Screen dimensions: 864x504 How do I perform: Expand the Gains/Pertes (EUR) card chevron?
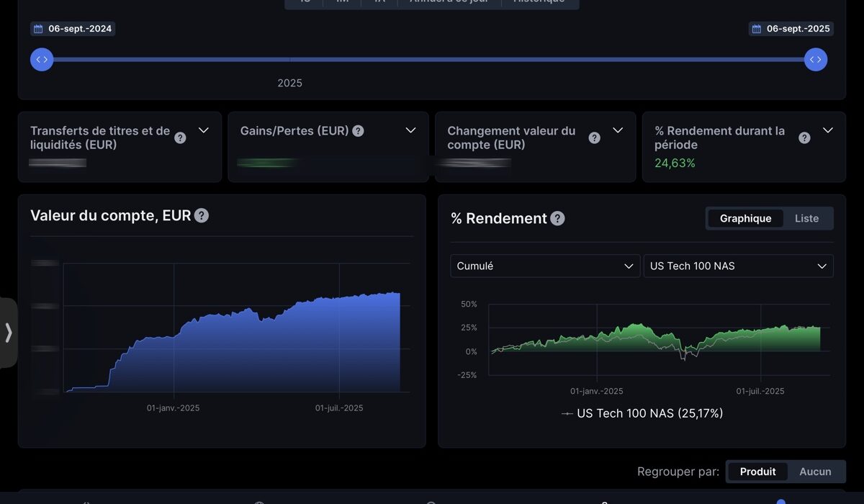(x=410, y=130)
